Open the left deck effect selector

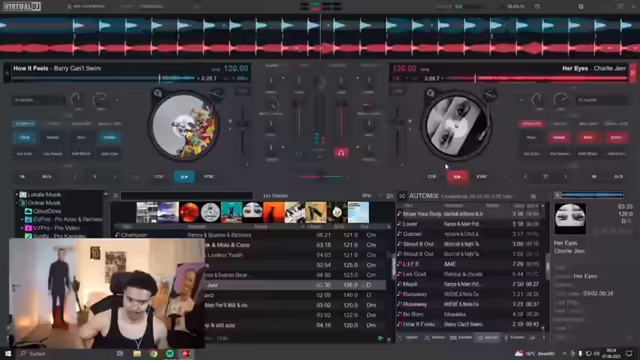39,100
